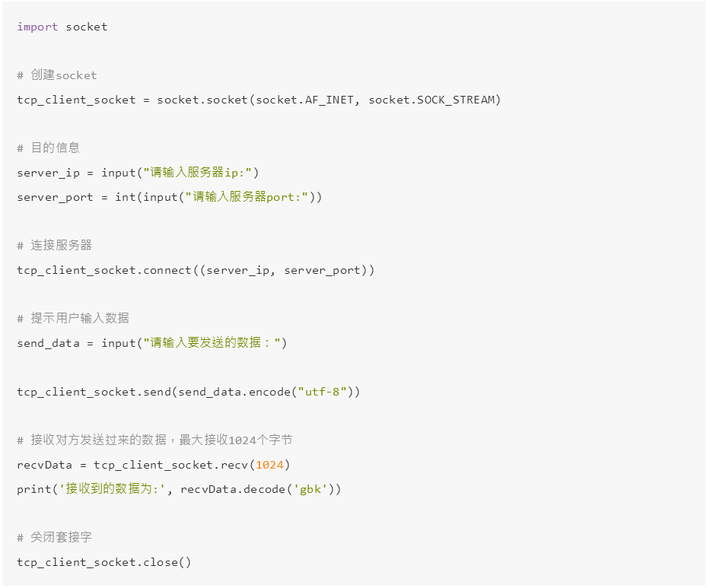This screenshot has height=588, width=710.
Task: Click the send_data variable name
Action: point(48,344)
